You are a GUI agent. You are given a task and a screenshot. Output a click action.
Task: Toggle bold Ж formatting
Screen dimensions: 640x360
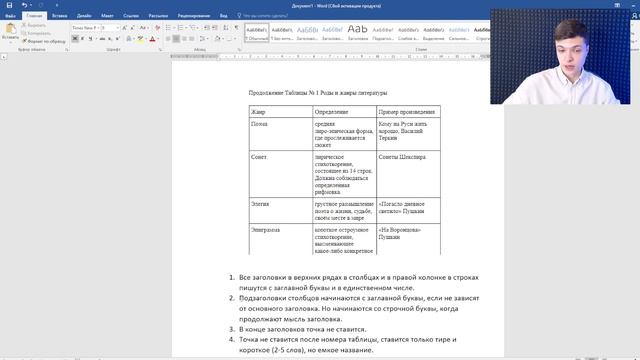[75, 39]
